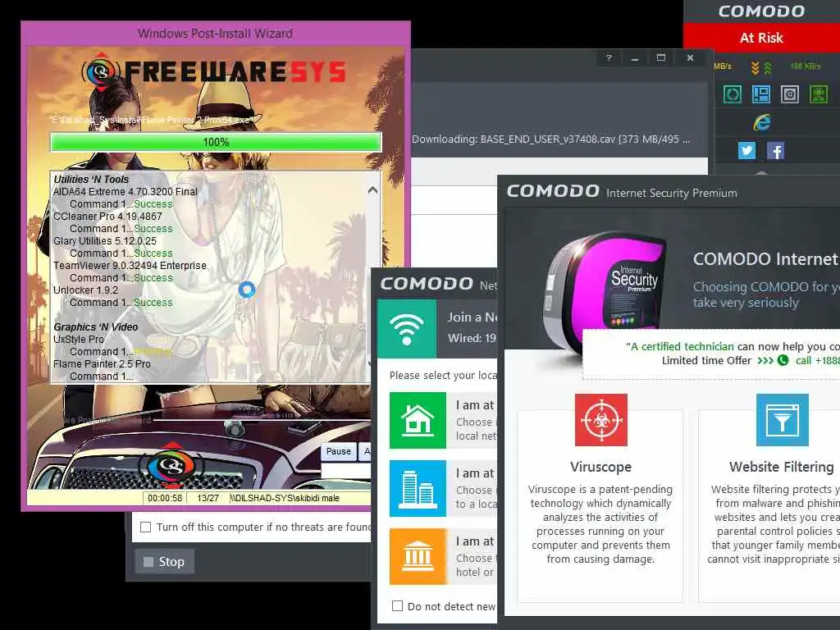This screenshot has width=840, height=630.
Task: Click the Success result under CCleaner Pro
Action: click(153, 229)
